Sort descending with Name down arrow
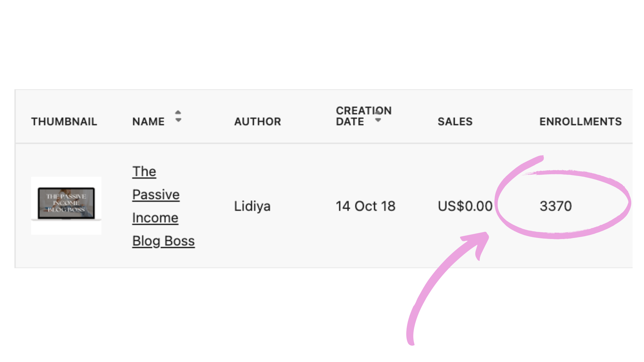Viewport: 644px width, 362px height. (x=178, y=120)
